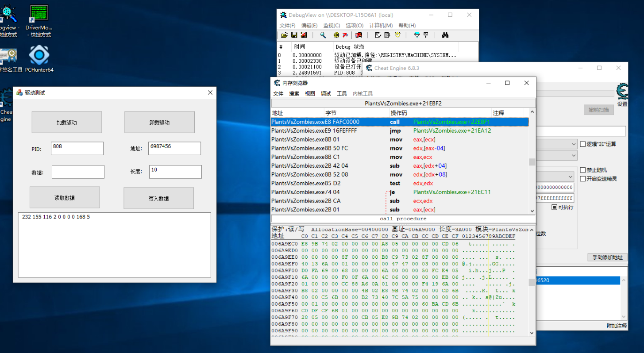The image size is (644, 353).
Task: Click the 长度 input field showing 10
Action: click(175, 172)
